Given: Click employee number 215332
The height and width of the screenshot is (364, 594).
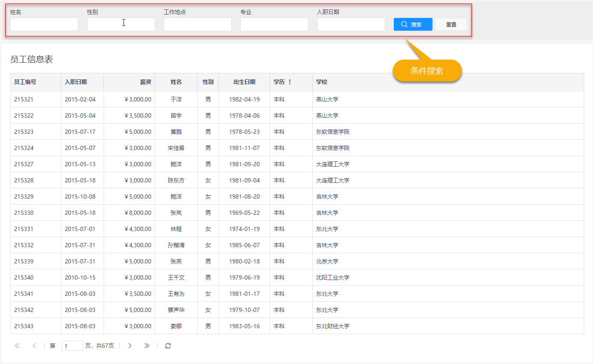Looking at the screenshot, I should coord(24,245).
